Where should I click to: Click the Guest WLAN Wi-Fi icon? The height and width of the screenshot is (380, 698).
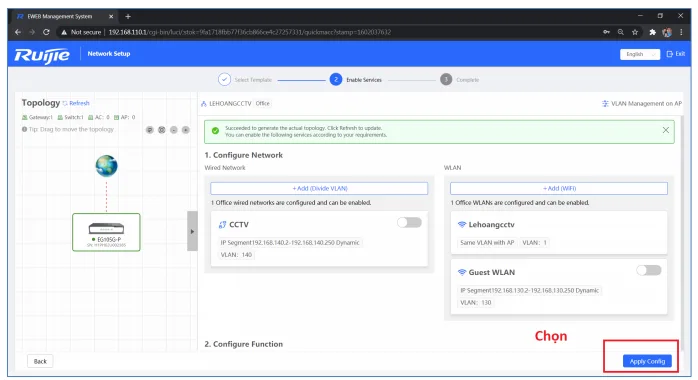point(462,272)
